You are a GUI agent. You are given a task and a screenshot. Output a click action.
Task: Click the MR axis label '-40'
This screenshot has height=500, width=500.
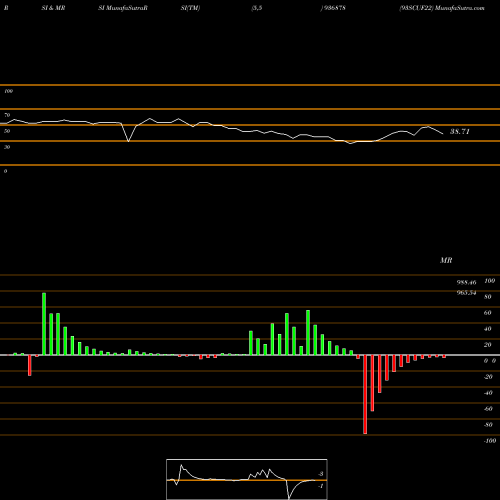pos(488,393)
